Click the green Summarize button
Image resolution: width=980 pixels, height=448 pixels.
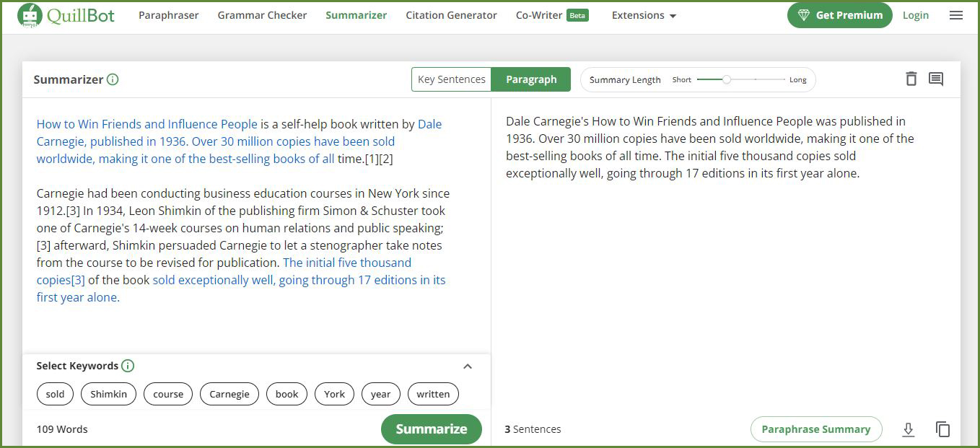[432, 429]
